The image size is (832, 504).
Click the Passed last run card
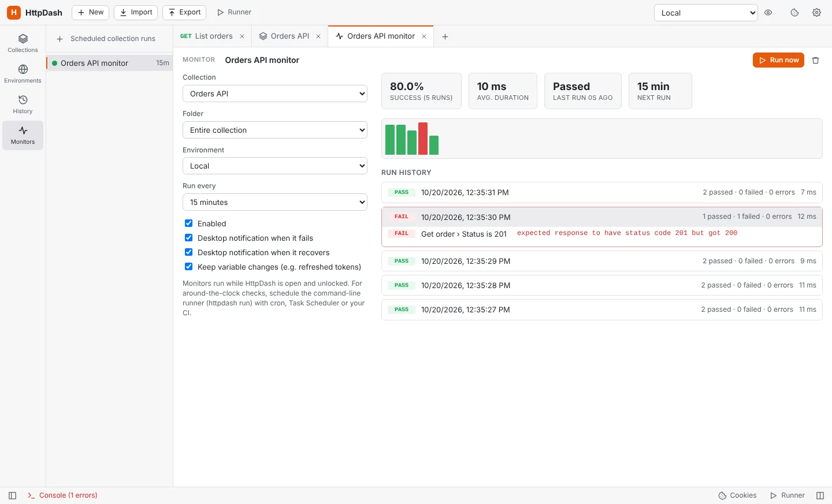(x=582, y=91)
